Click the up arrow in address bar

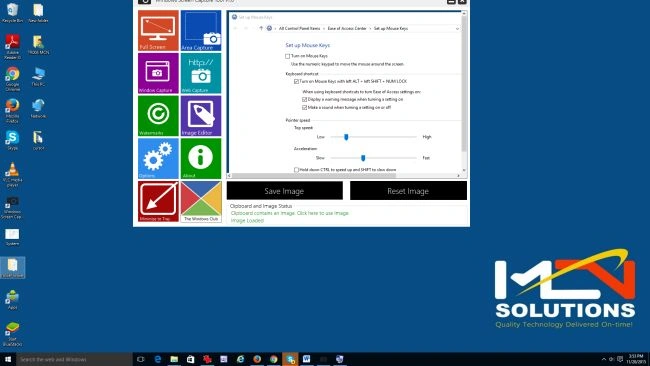[261, 28]
